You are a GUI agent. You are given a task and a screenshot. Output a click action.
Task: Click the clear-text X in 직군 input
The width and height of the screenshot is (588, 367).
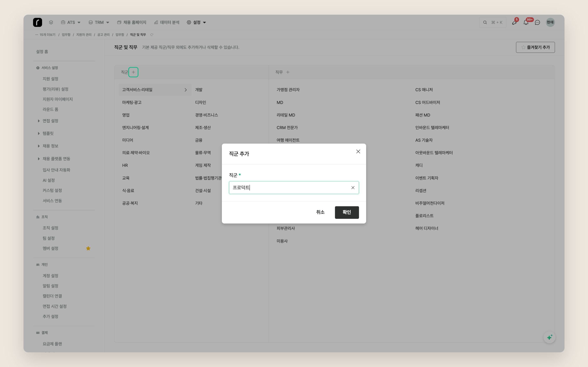(x=353, y=188)
